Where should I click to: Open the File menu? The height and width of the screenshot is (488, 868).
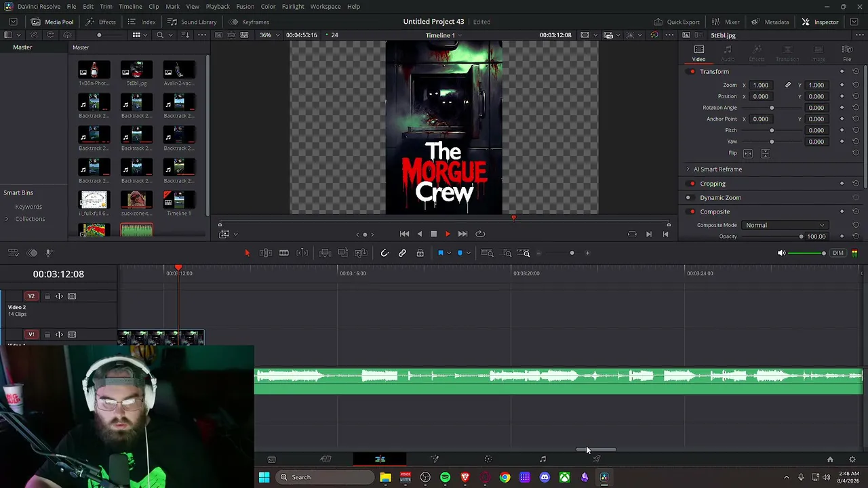click(71, 7)
